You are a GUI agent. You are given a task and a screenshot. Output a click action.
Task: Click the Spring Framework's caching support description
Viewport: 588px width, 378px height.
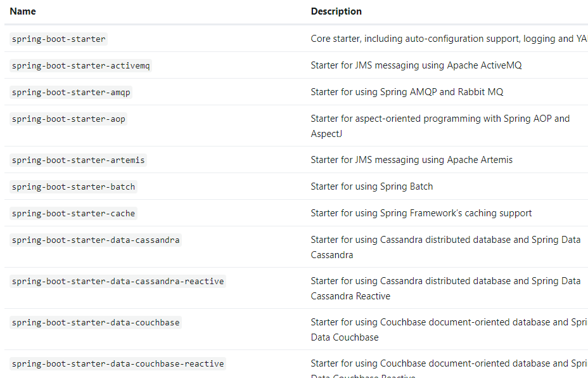[x=421, y=213]
